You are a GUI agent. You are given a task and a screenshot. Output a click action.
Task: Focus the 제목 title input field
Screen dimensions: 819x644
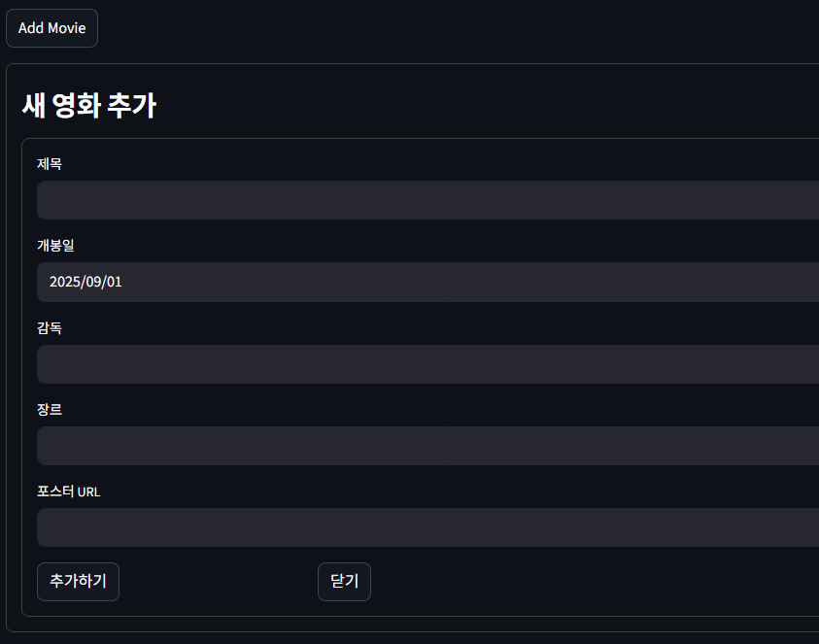427,200
